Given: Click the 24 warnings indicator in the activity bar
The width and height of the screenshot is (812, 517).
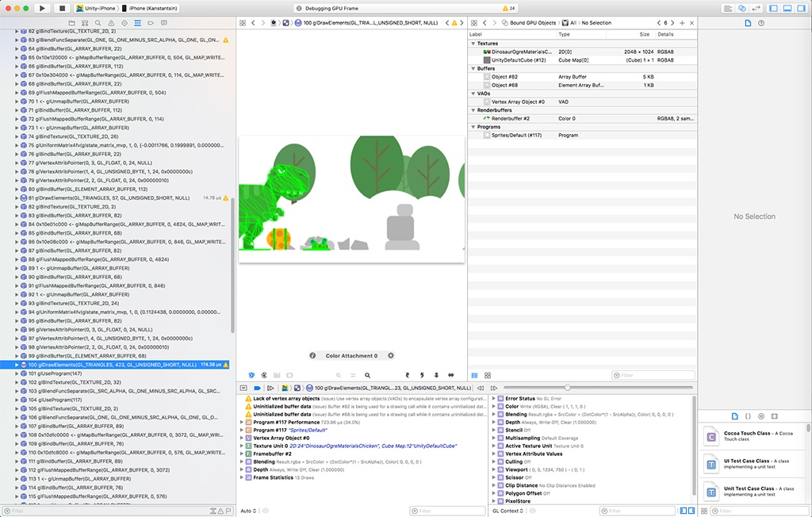Looking at the screenshot, I should click(508, 8).
